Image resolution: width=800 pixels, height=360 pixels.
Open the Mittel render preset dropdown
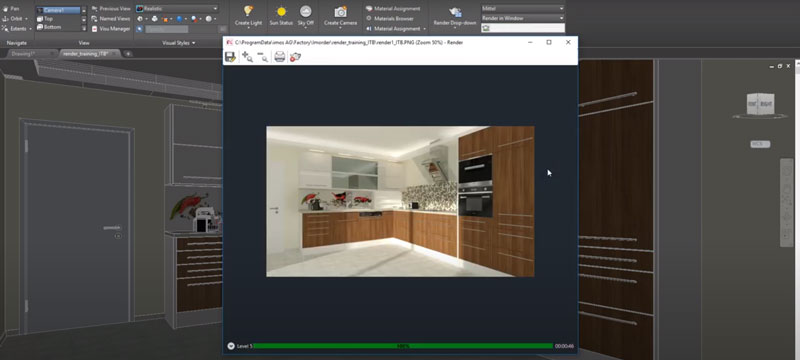pos(522,9)
